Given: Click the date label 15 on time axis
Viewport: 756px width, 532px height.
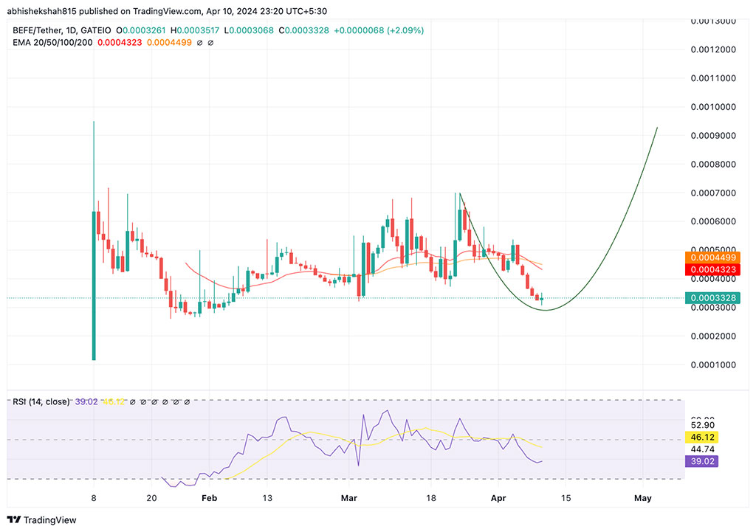Looking at the screenshot, I should click(566, 498).
